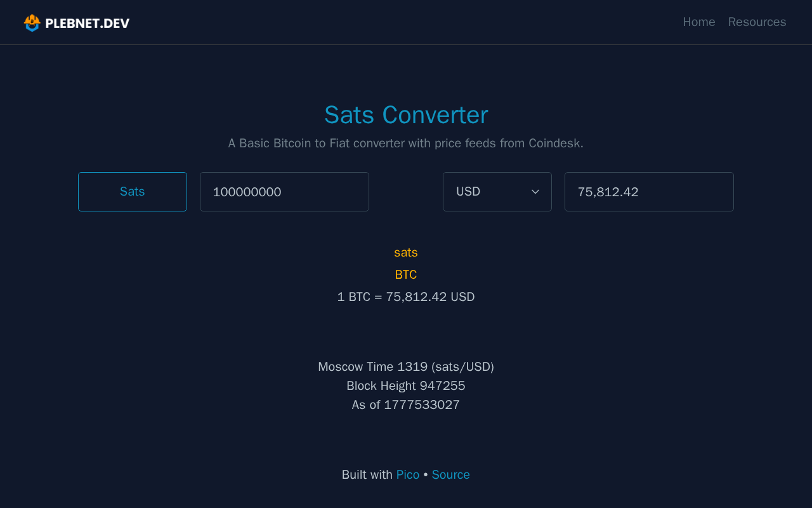Click the As of 1777533027 timestamp
This screenshot has width=812, height=508.
click(406, 405)
